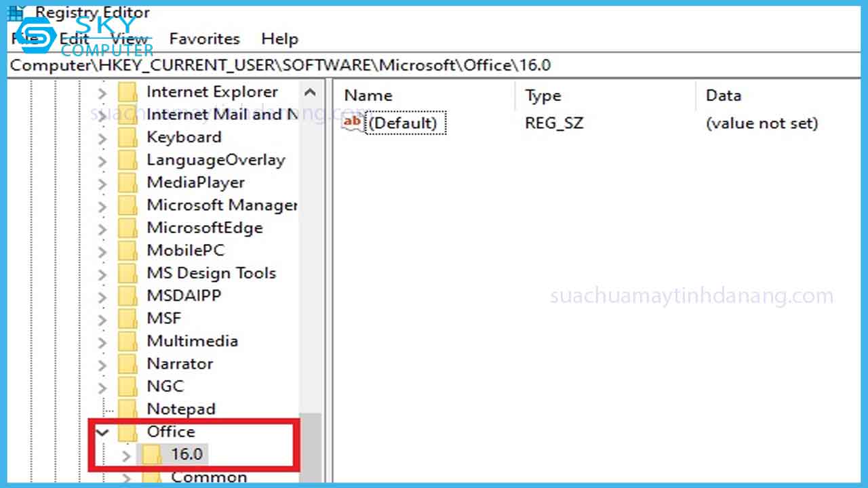Click the REG_SZ type cell

554,123
